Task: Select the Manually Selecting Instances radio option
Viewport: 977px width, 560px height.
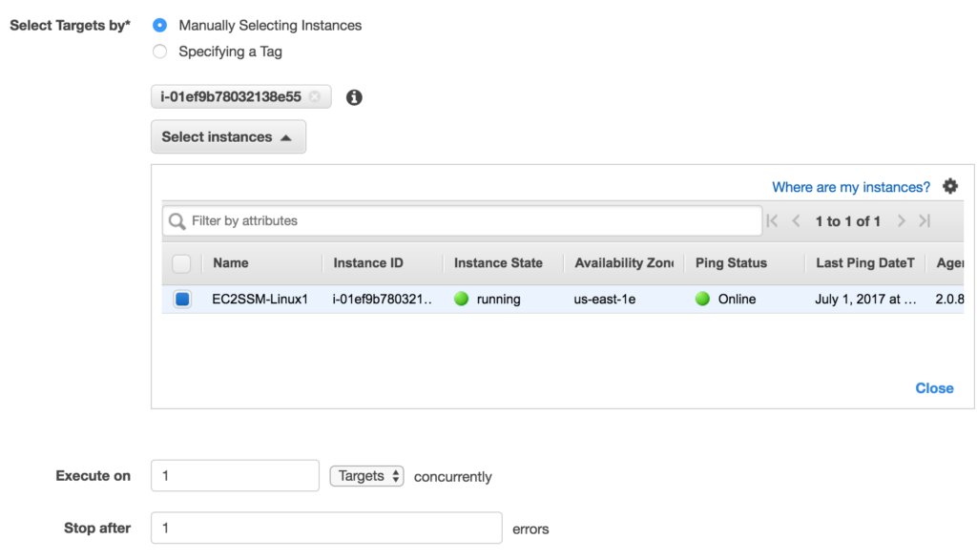Action: (x=160, y=26)
